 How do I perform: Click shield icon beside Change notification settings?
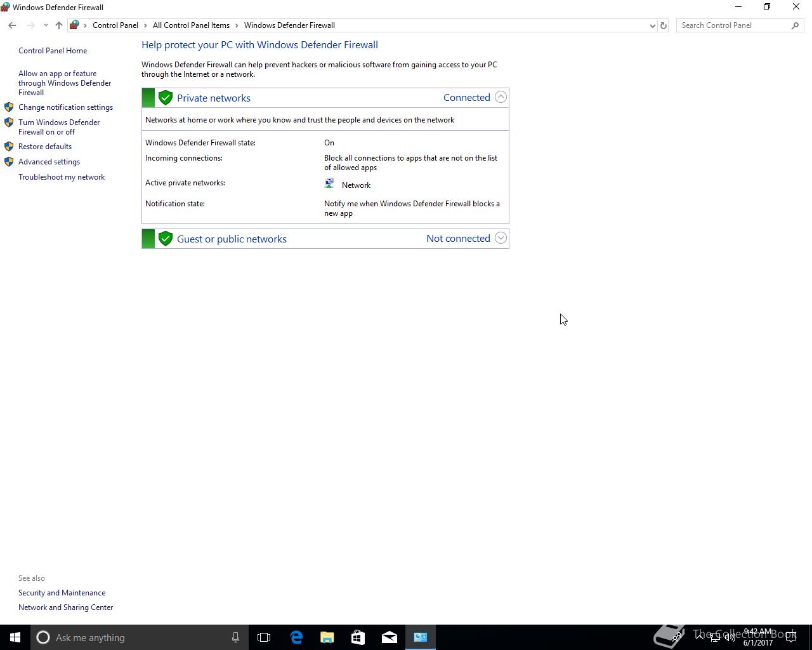9,107
